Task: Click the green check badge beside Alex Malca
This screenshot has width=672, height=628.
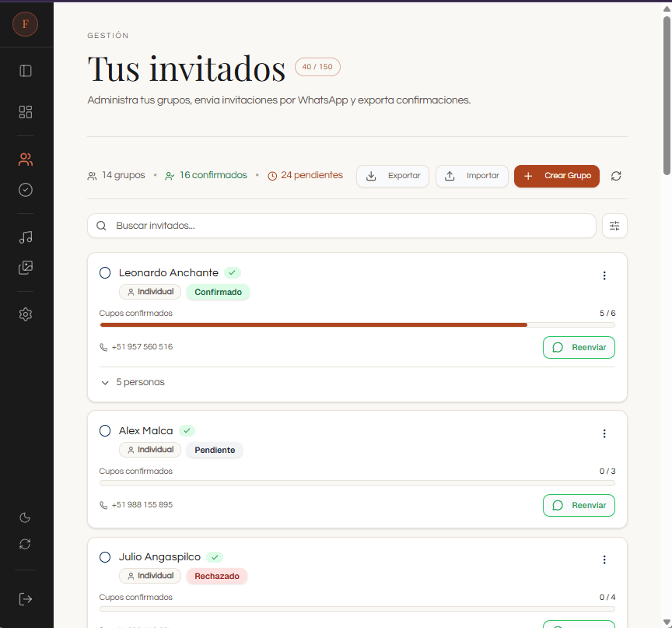Action: tap(187, 430)
